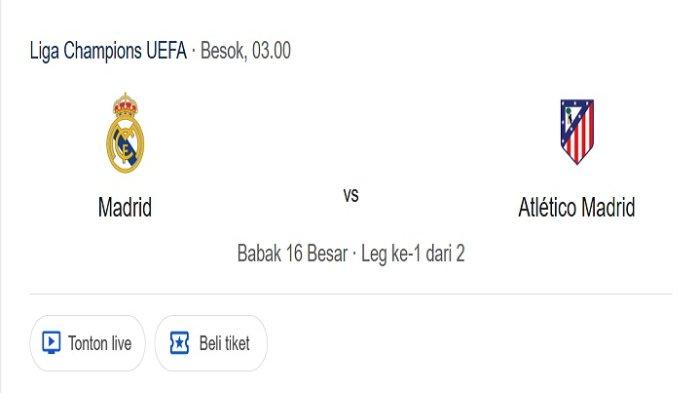
Task: Click the Babak 16 Besar round label
Action: 292,253
